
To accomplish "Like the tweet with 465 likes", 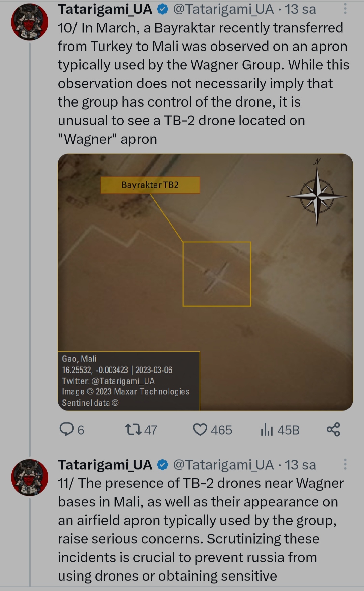I will coord(200,430).
